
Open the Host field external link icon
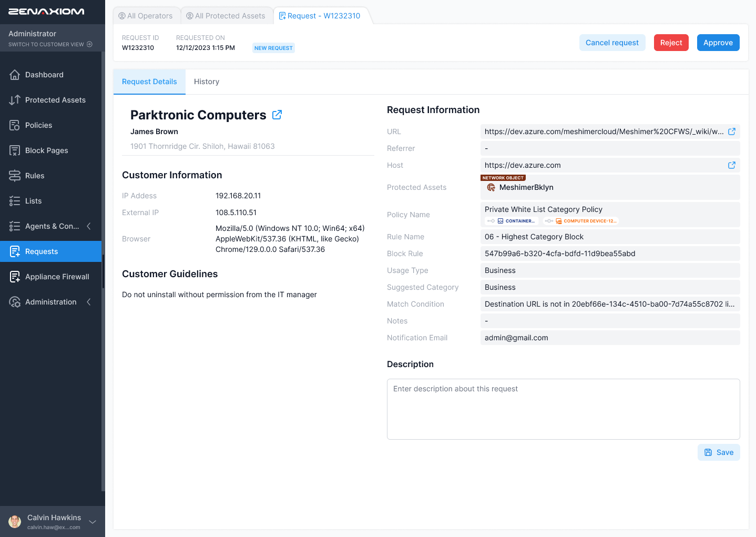(x=732, y=165)
